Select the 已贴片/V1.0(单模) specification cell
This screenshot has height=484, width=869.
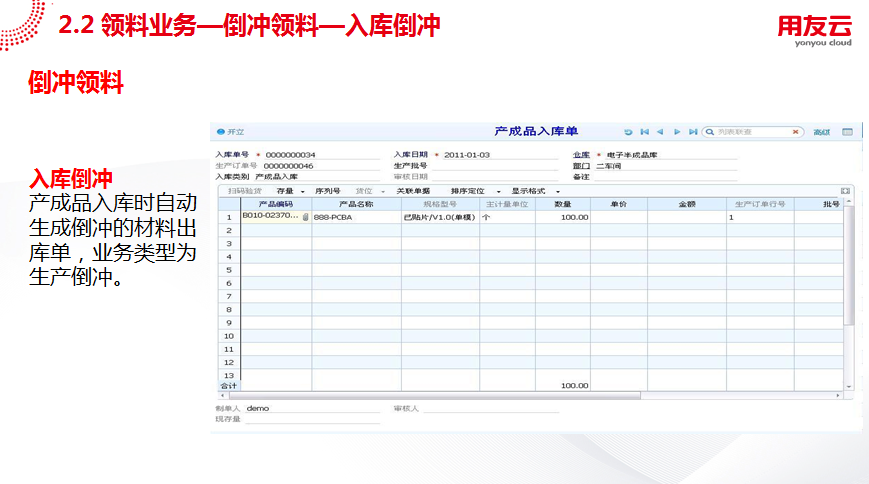pos(441,217)
